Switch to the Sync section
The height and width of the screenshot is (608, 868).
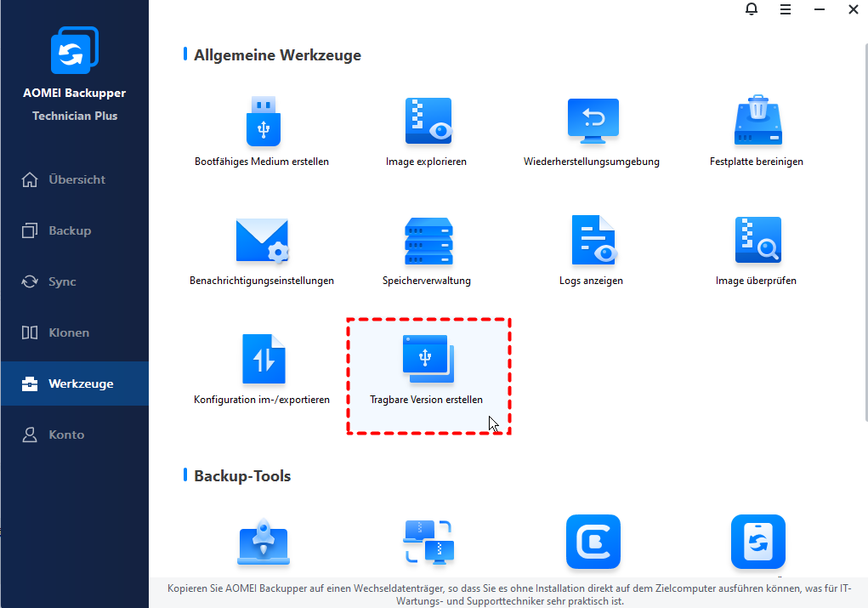[75, 281]
